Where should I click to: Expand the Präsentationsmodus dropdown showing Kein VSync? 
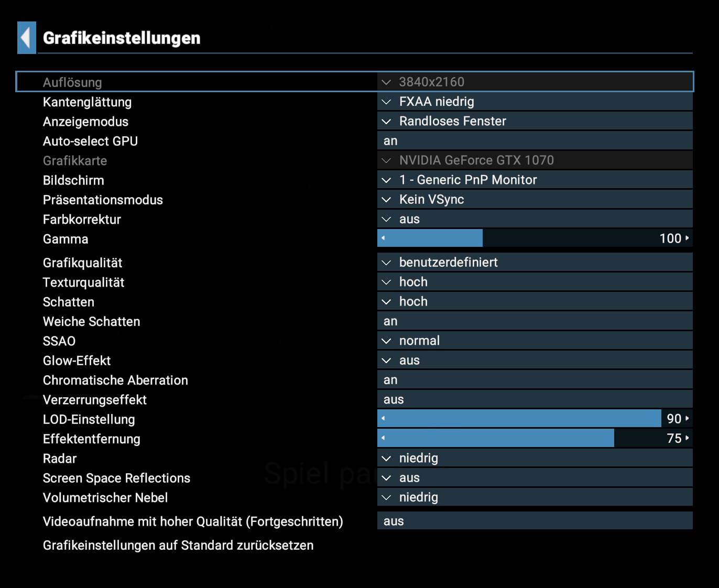535,199
